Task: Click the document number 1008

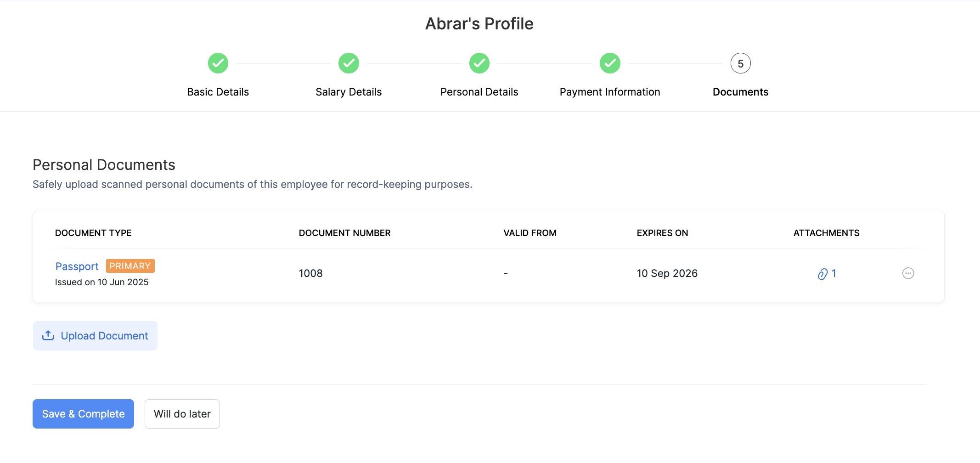Action: (x=311, y=273)
